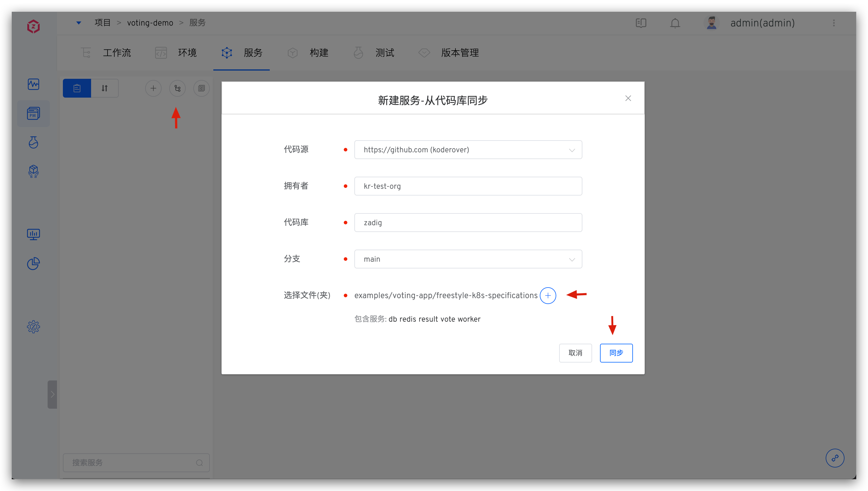Click the 同步 sync button

point(616,353)
